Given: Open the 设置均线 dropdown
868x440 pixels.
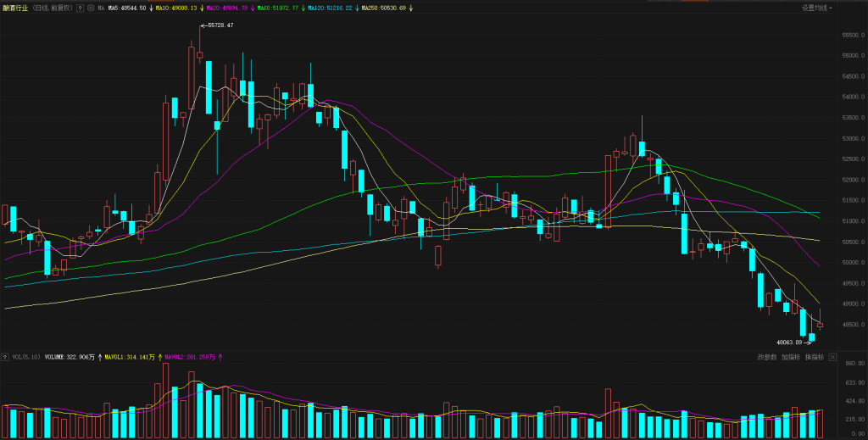Looking at the screenshot, I should coord(816,8).
